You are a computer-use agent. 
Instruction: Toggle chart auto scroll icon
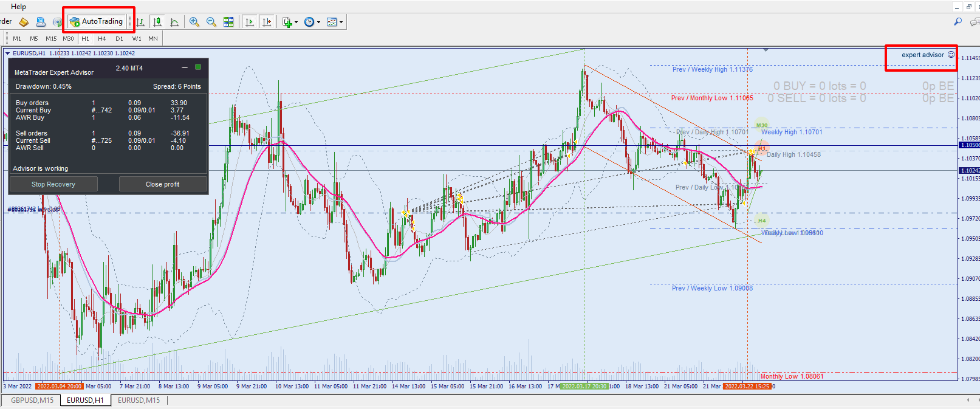[x=249, y=22]
